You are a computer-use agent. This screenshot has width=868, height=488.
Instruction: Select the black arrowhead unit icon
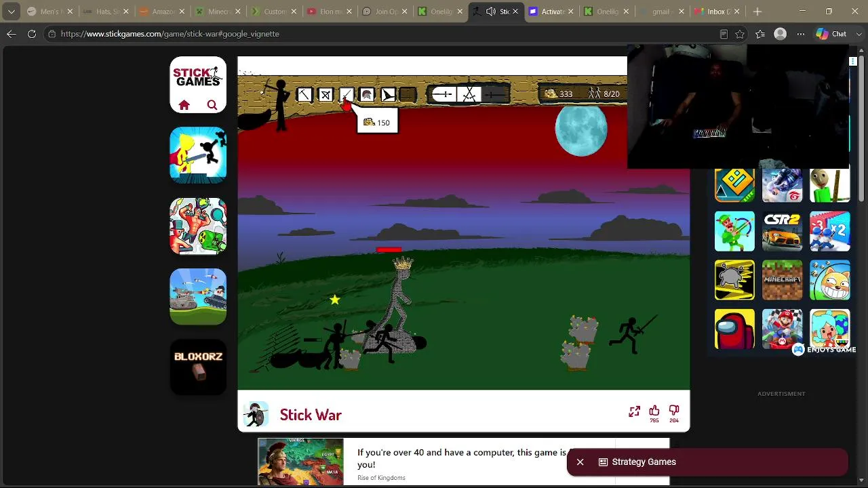click(x=388, y=95)
